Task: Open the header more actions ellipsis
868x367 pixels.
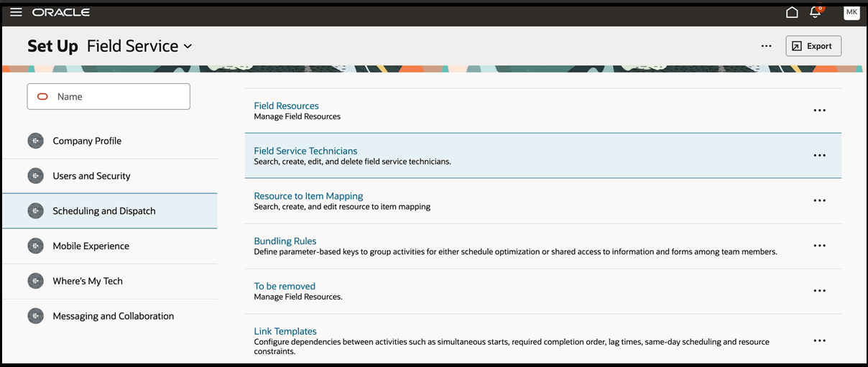Action: click(x=766, y=46)
